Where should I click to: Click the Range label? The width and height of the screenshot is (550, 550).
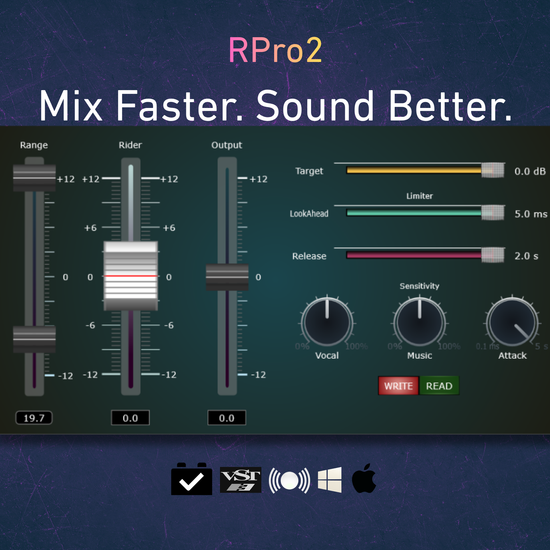[34, 145]
